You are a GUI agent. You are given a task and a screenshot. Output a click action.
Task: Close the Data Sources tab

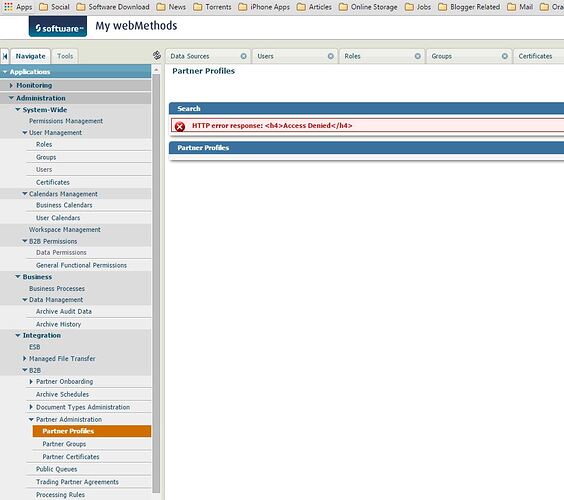click(x=244, y=56)
